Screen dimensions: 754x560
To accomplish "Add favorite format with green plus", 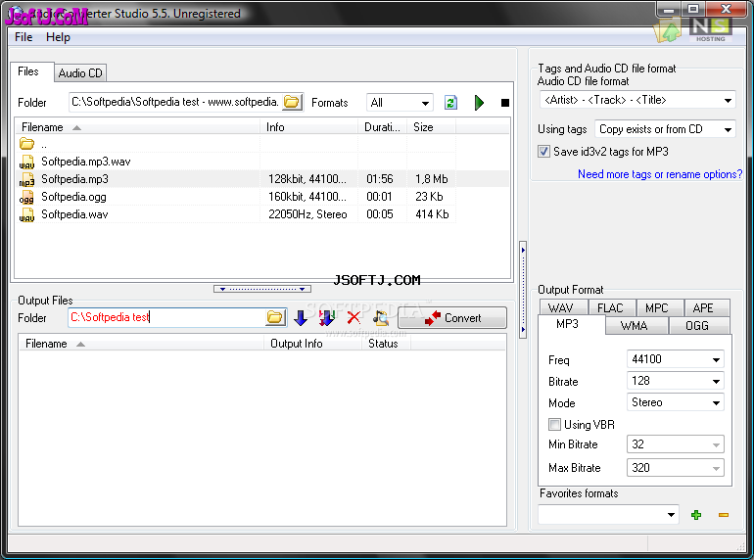I will [696, 515].
